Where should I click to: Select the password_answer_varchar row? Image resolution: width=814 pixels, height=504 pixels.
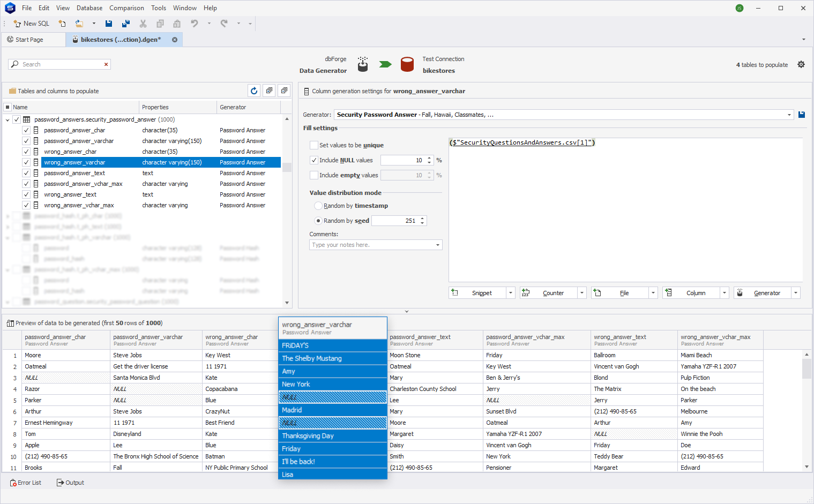coord(161,141)
